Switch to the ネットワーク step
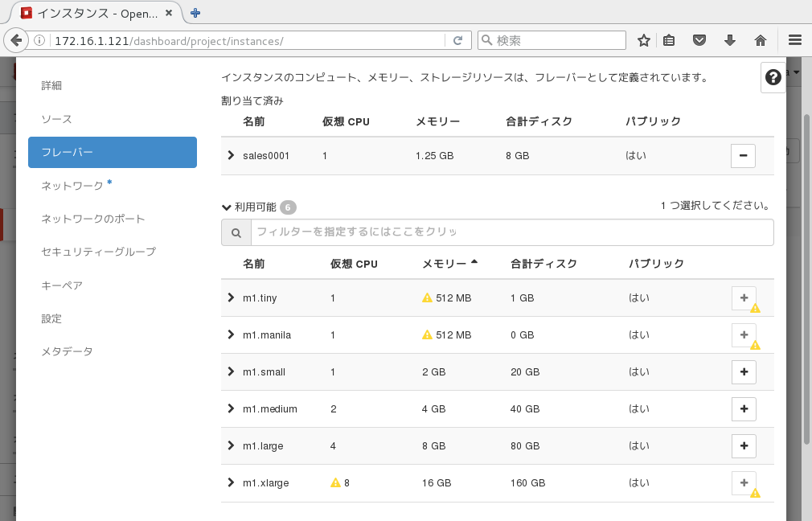This screenshot has height=521, width=812. point(72,186)
